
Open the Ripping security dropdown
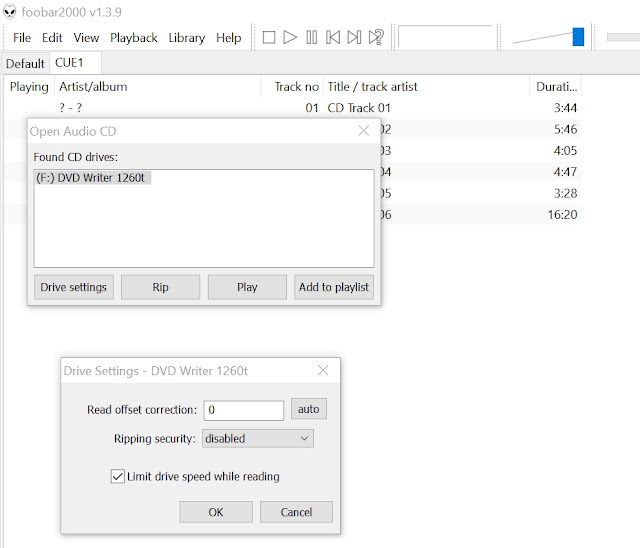click(x=258, y=439)
